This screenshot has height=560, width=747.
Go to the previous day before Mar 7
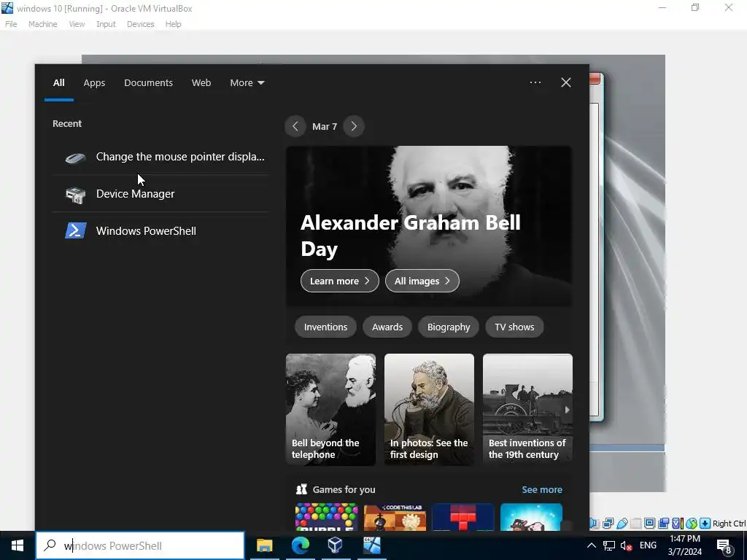(x=295, y=126)
